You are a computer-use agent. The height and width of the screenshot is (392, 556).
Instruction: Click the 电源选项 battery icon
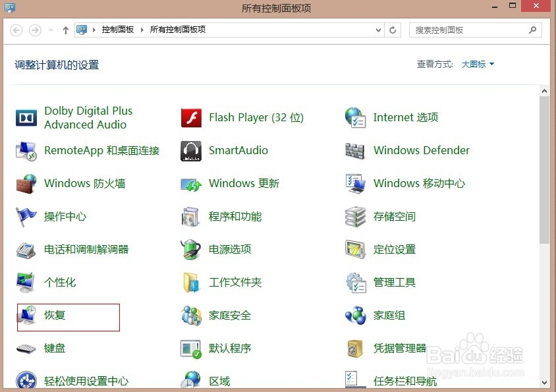[x=191, y=250]
